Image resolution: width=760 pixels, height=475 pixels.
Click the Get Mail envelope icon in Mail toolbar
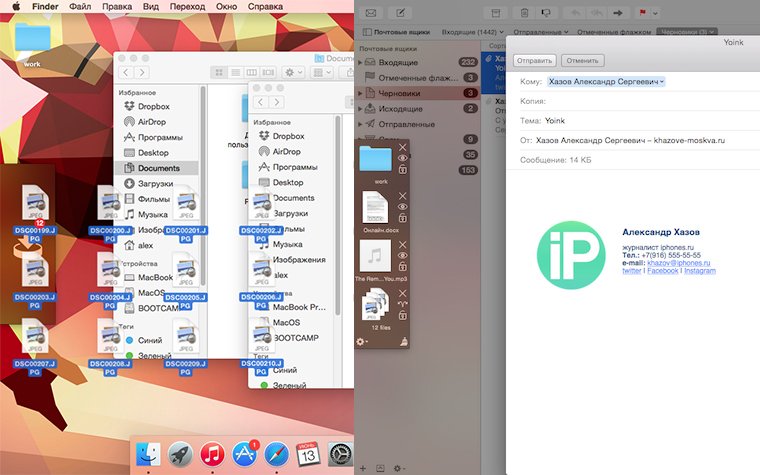coord(371,13)
